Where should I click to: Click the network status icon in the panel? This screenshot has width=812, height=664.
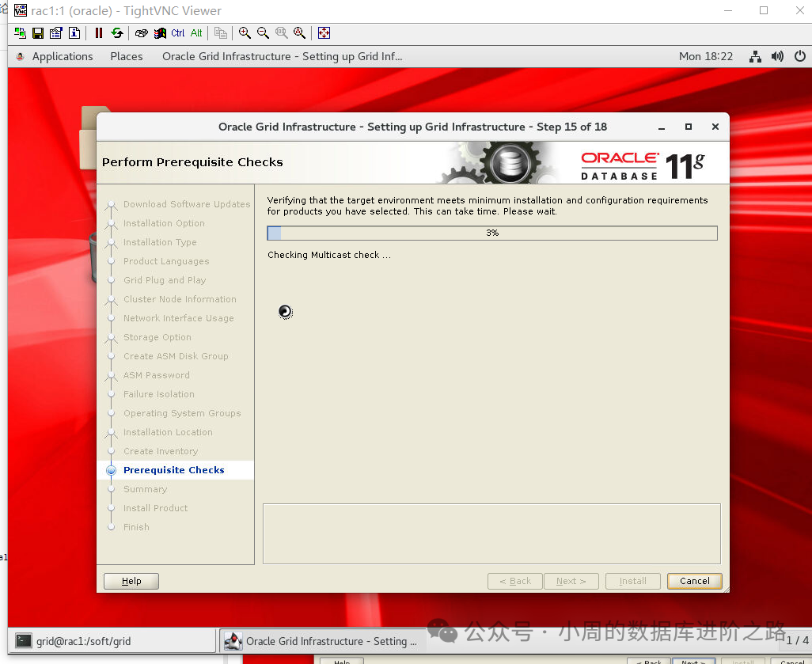pos(755,56)
